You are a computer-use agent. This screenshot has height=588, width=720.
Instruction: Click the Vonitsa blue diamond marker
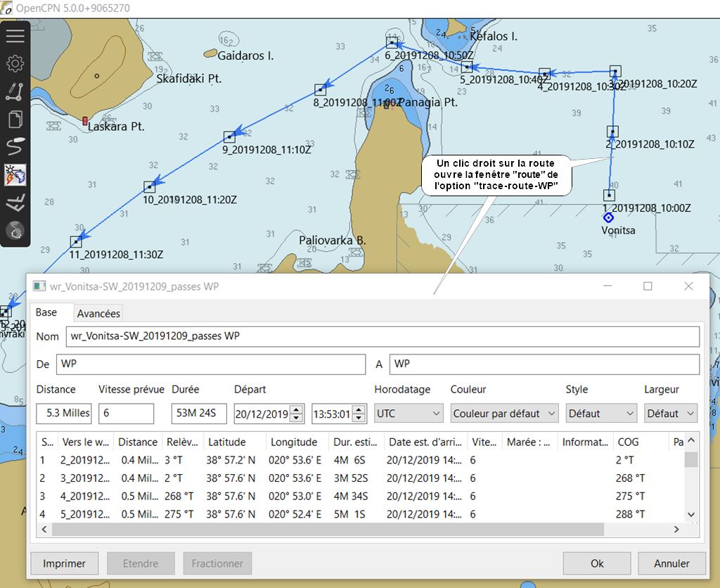tap(609, 217)
